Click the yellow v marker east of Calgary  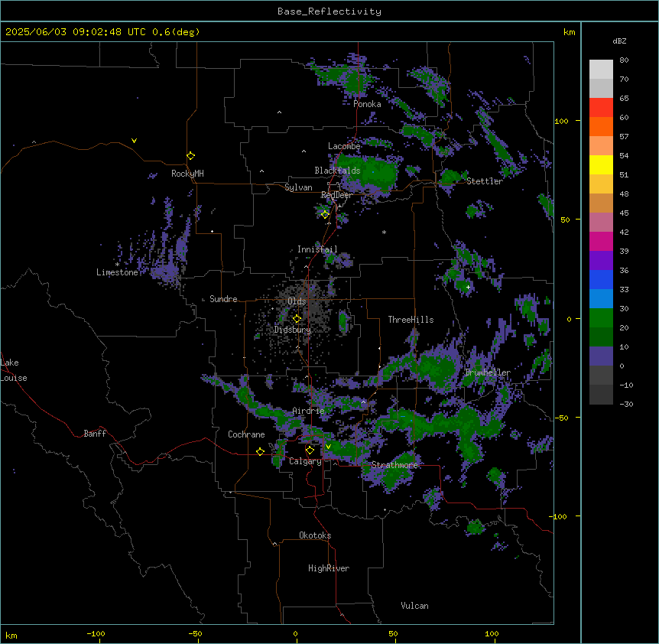(x=328, y=447)
